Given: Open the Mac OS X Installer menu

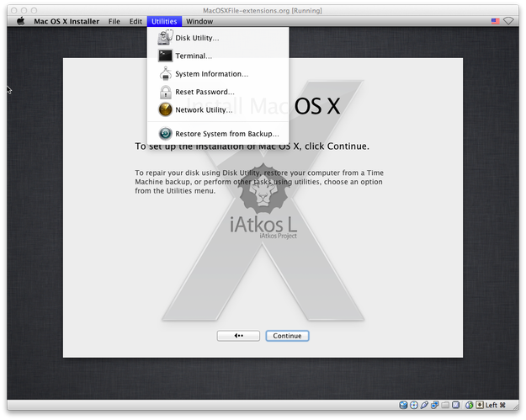Looking at the screenshot, I should 66,22.
